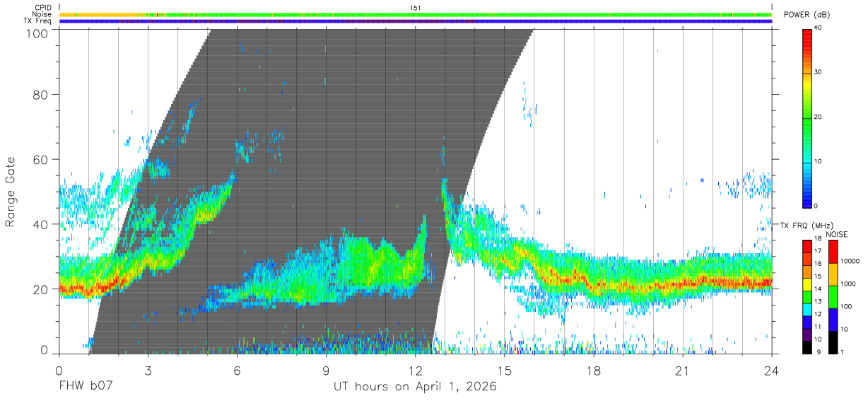Screen dimensions: 868x401
Task: Click the x-axis tick label 24
Action: [x=772, y=371]
